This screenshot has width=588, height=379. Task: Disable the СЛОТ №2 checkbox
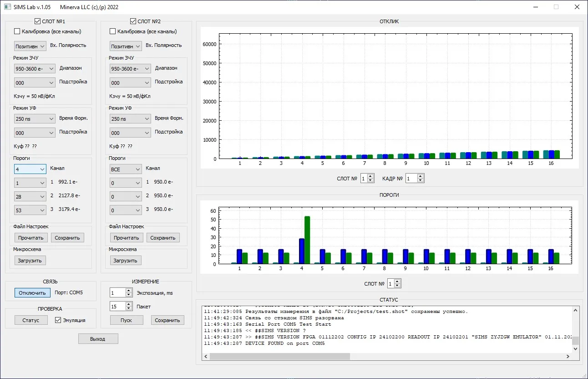(133, 20)
